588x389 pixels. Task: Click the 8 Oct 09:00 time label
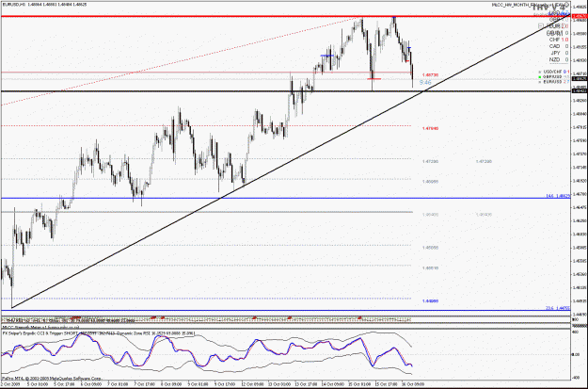point(171,384)
